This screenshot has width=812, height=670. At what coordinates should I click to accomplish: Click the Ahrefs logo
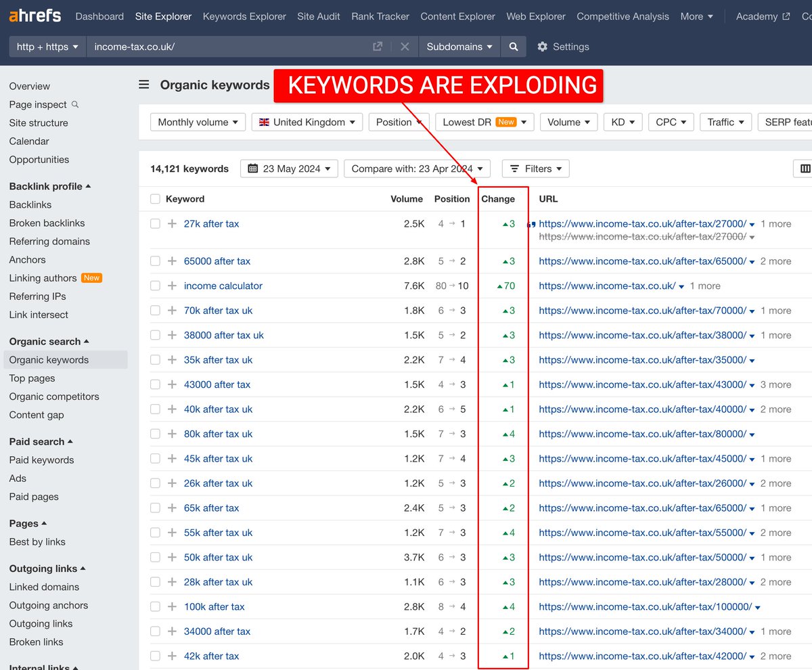coord(35,16)
